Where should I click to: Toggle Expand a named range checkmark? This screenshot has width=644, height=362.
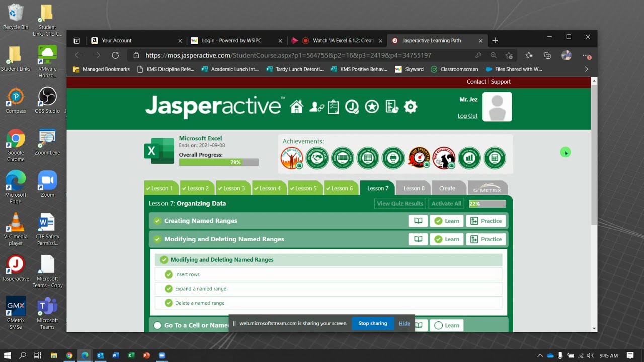(169, 289)
